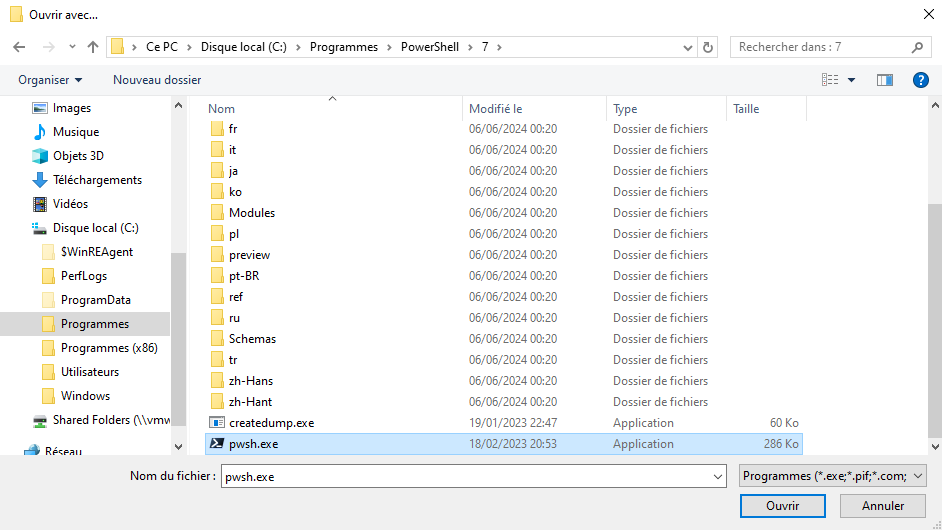Toggle the preview pane icon
This screenshot has height=530, width=942.
click(x=884, y=80)
